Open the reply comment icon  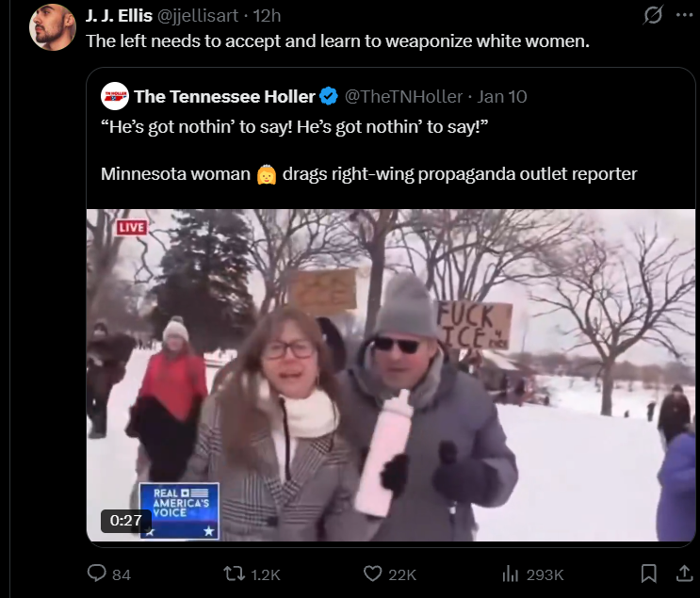pos(97,574)
